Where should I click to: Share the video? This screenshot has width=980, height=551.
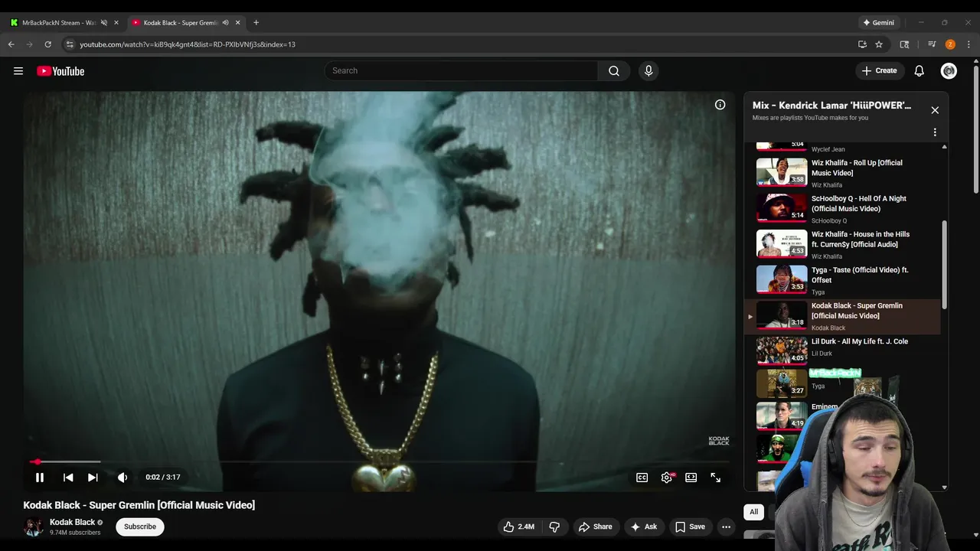click(595, 527)
